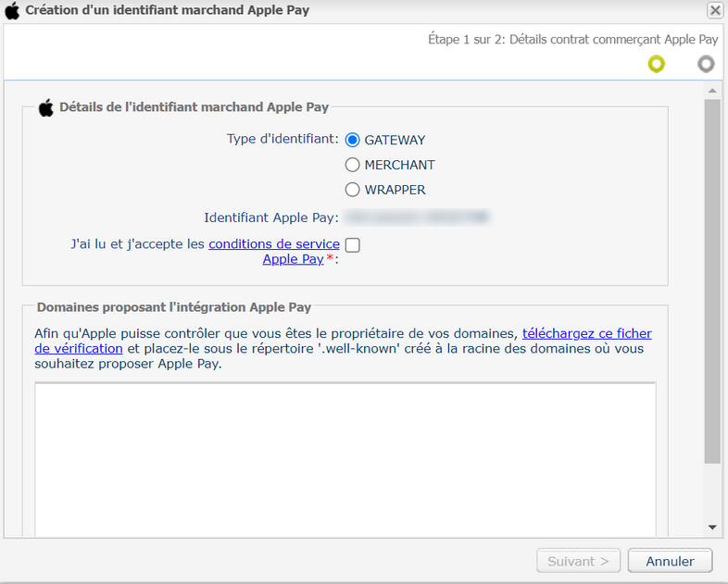Open the conditions de service Apple Pay link

274,251
